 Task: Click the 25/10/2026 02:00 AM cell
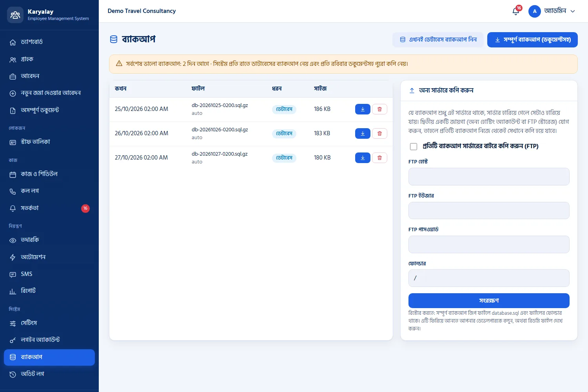[142, 109]
